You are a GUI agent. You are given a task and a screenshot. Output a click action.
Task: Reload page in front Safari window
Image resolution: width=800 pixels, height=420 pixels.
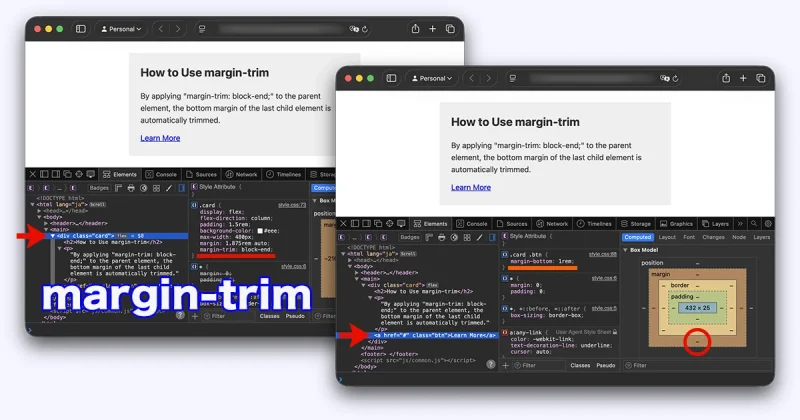click(x=676, y=79)
